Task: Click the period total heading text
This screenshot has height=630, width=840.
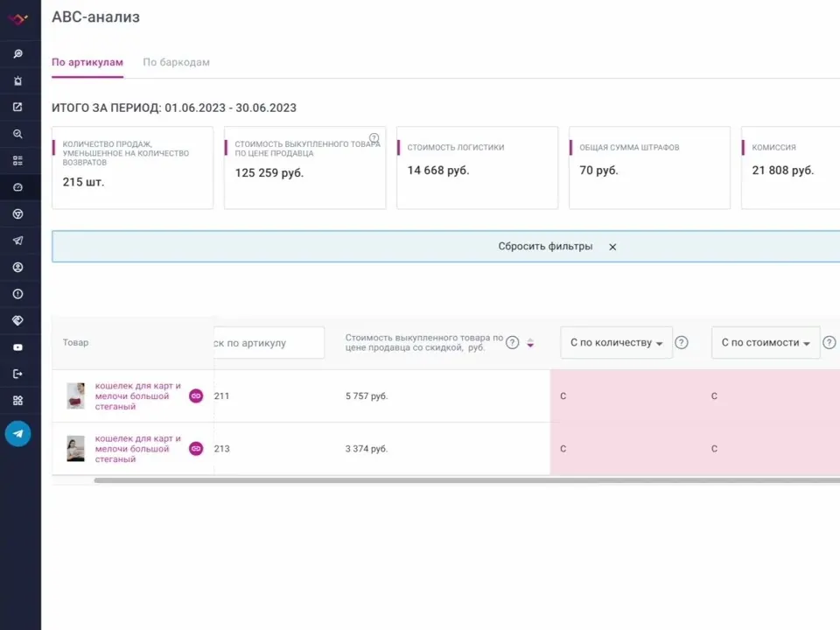Action: click(x=174, y=108)
